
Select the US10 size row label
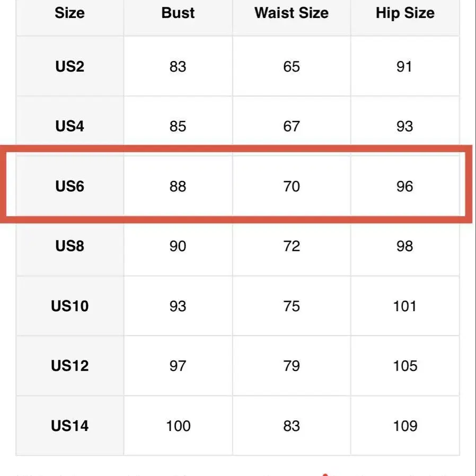[69, 306]
